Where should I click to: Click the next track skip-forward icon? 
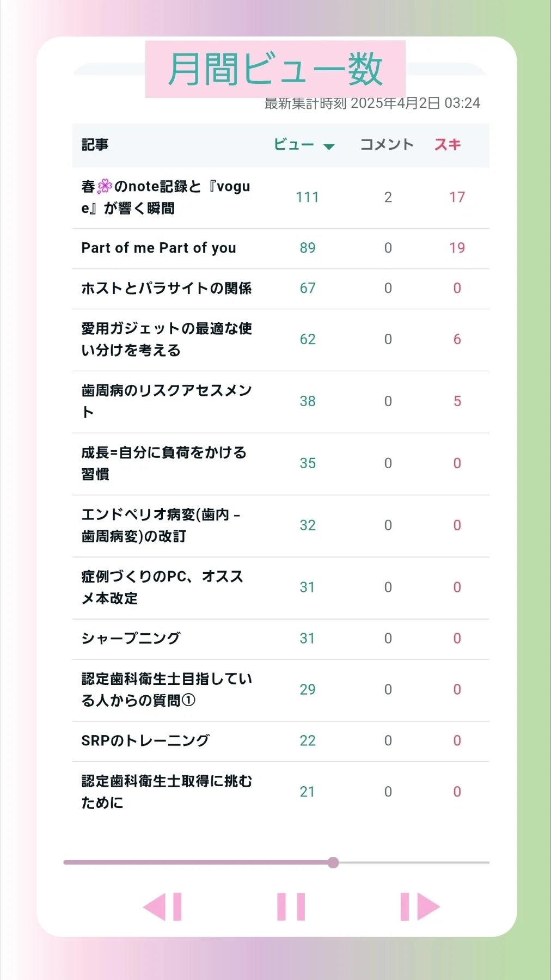(420, 906)
